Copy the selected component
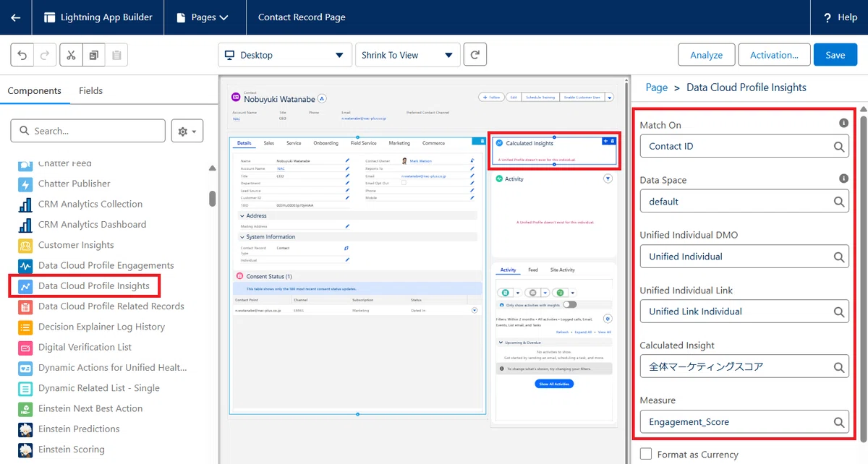This screenshot has height=464, width=868. [94, 55]
